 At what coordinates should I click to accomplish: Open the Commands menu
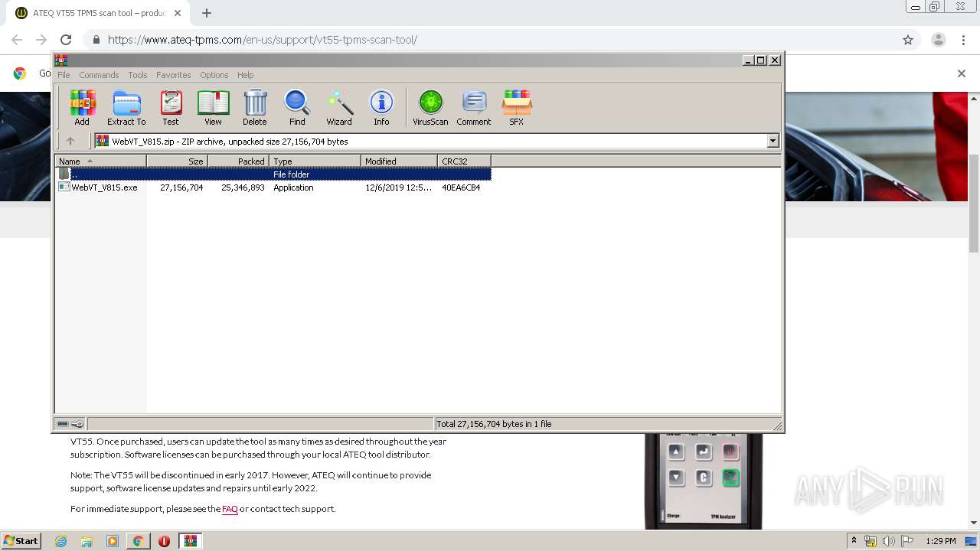(x=99, y=75)
